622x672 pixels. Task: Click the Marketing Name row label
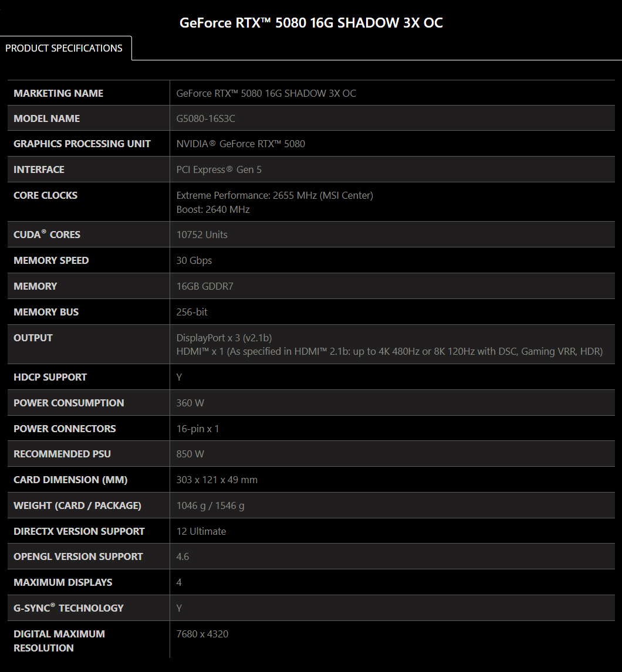(59, 93)
